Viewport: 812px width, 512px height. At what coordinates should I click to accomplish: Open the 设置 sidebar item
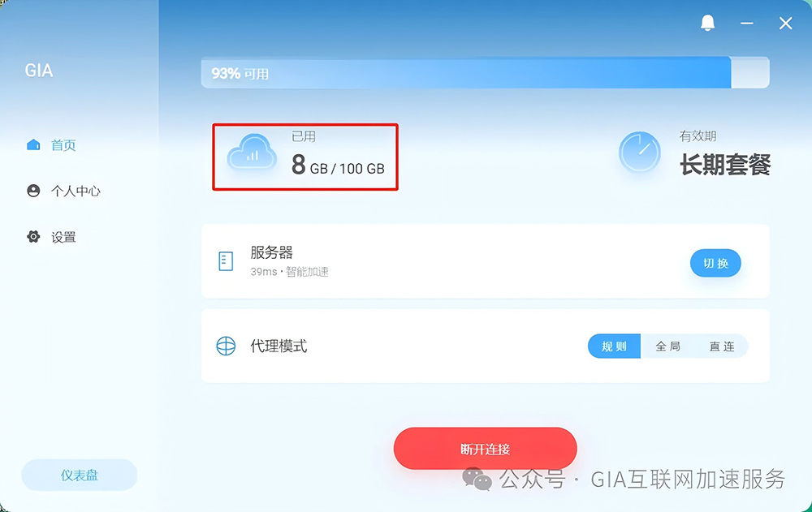tap(63, 237)
